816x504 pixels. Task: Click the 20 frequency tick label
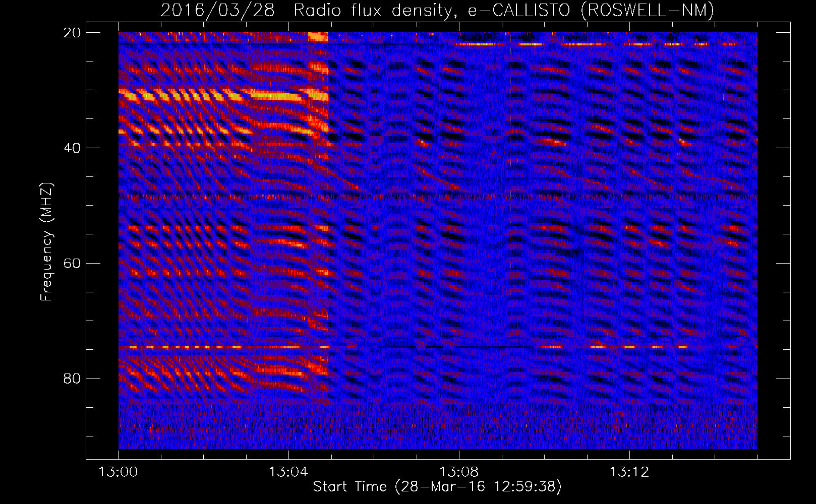(x=72, y=33)
